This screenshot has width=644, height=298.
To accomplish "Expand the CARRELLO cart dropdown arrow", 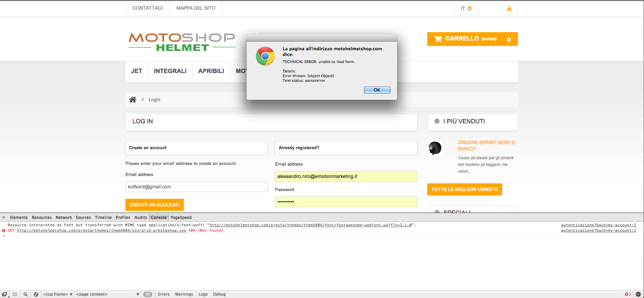I will coord(509,40).
